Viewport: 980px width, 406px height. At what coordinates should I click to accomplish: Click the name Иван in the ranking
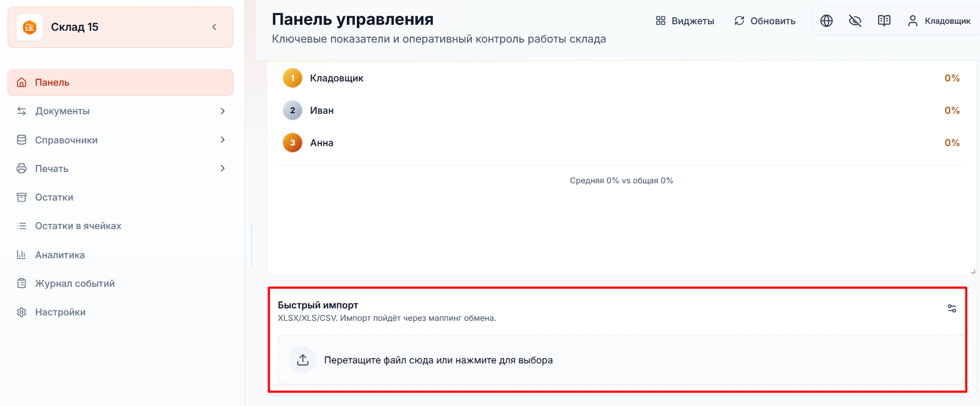(x=322, y=111)
